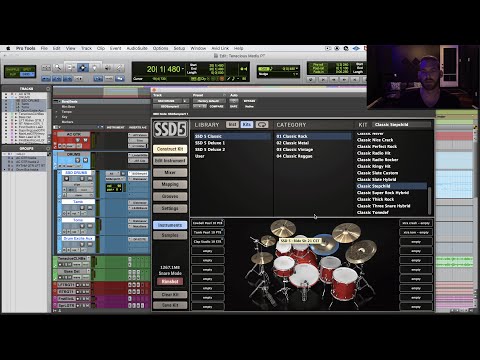Click the hi-hat cymbals on the left

click(261, 257)
